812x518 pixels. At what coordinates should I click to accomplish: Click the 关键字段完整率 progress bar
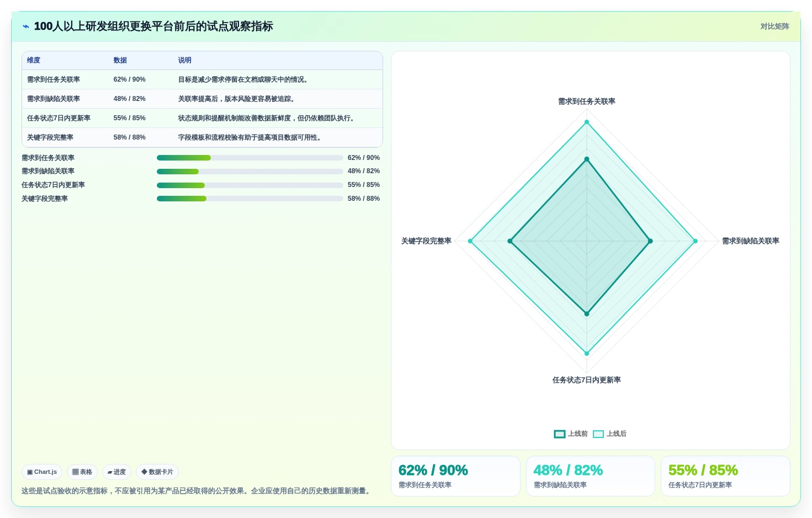click(x=250, y=199)
